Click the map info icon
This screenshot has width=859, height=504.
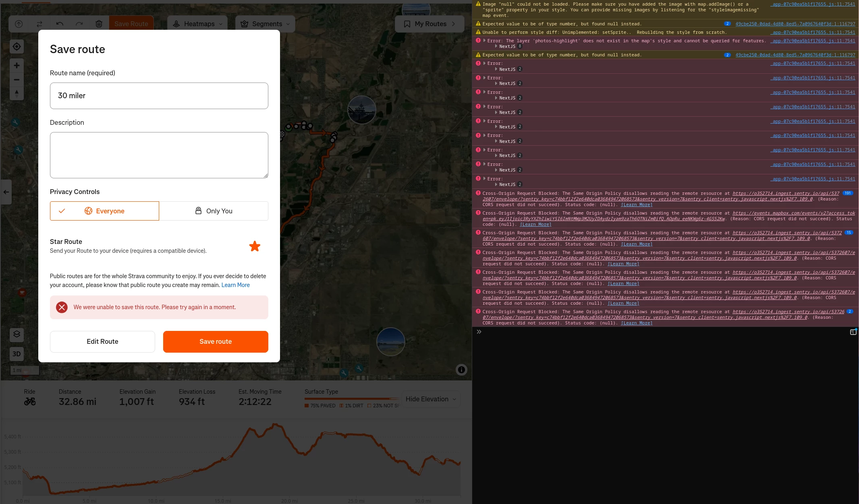(x=461, y=370)
